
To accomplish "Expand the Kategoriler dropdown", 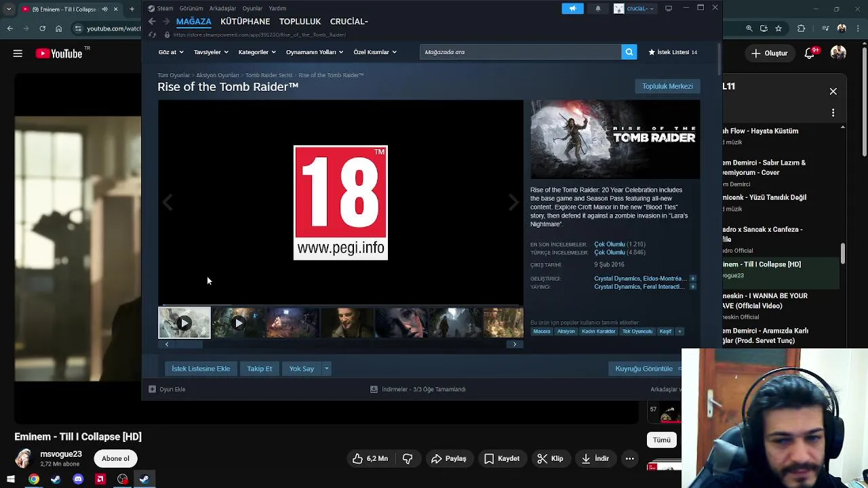I will point(257,52).
